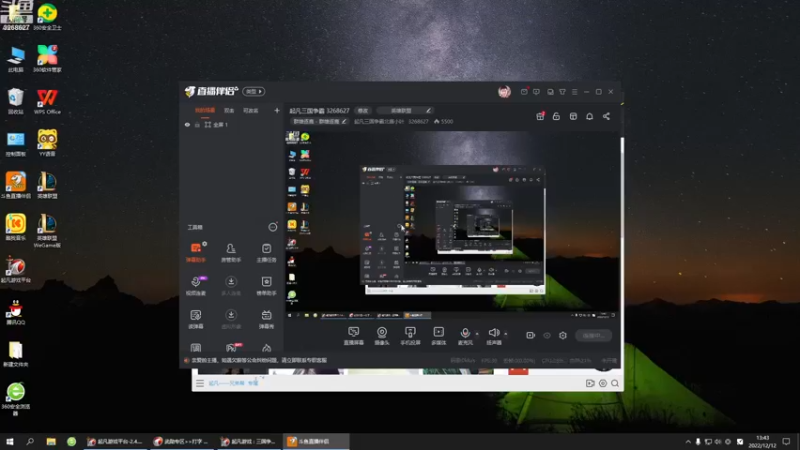Click the heat value 5500
800x450 pixels.
pyautogui.click(x=443, y=121)
